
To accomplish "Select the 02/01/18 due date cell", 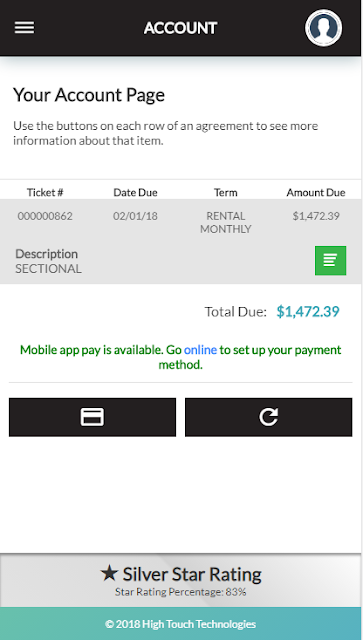I will (x=135, y=216).
